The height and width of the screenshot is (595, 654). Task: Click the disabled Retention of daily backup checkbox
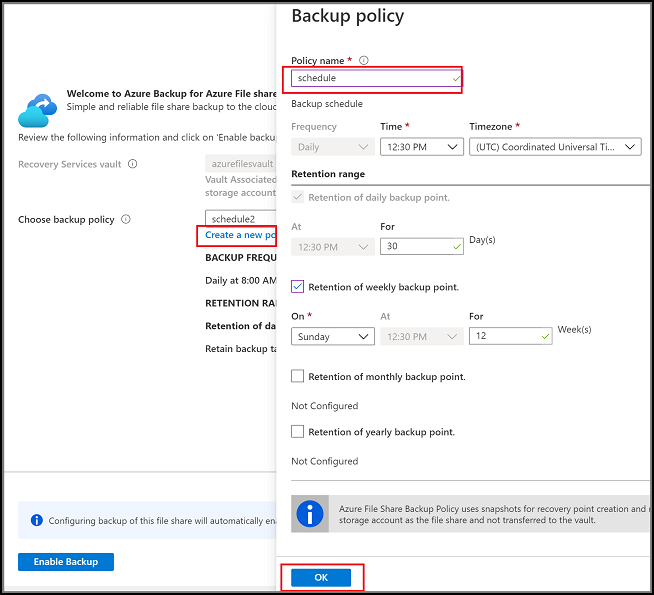click(x=297, y=197)
